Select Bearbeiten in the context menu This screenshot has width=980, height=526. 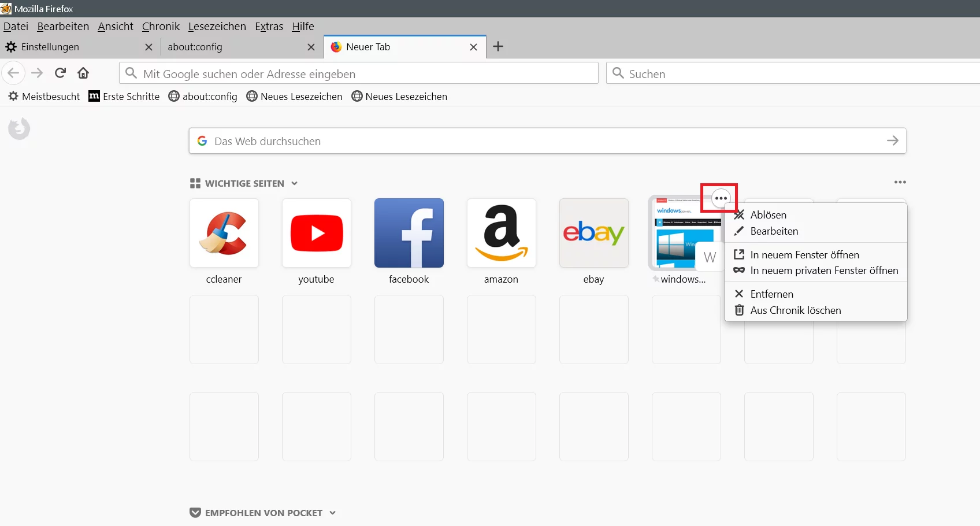(x=773, y=231)
